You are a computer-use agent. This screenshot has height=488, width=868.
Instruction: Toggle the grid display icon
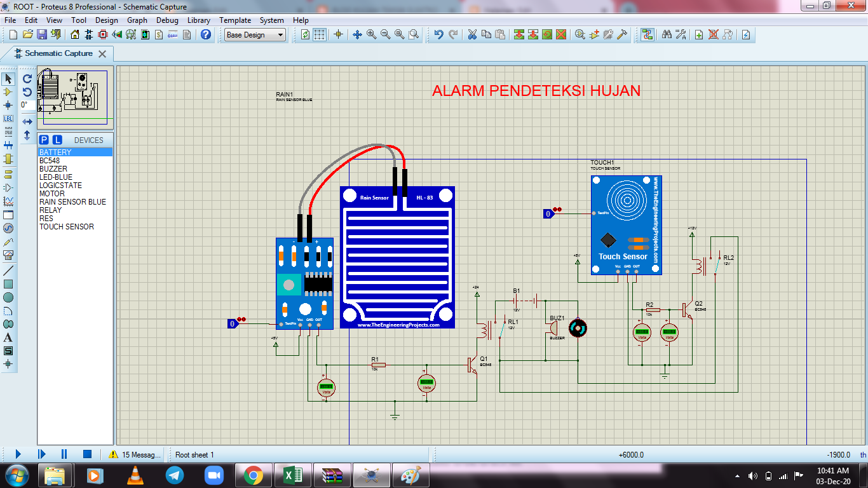click(x=320, y=34)
